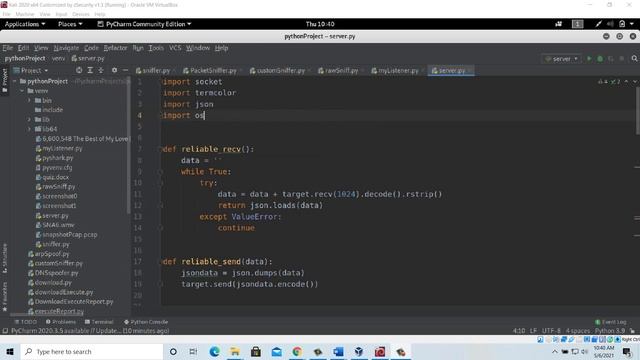Start debugging with the green bug icon

coord(600,59)
